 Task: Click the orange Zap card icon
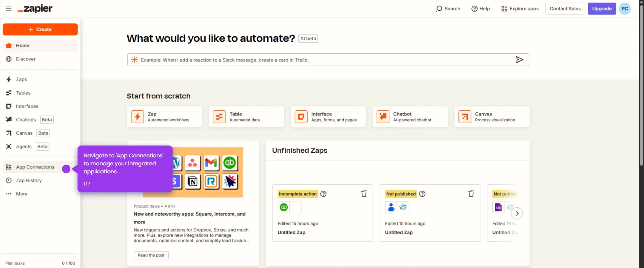pos(137,117)
